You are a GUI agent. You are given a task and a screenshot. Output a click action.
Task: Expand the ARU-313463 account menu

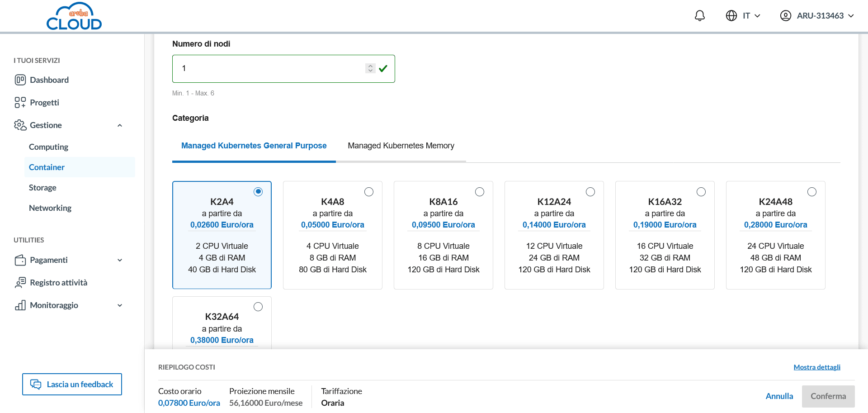pyautogui.click(x=817, y=16)
